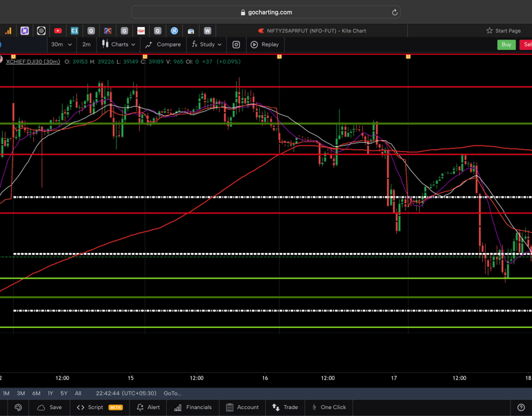
Task: Select the 2m timeframe shortcut
Action: pos(87,44)
